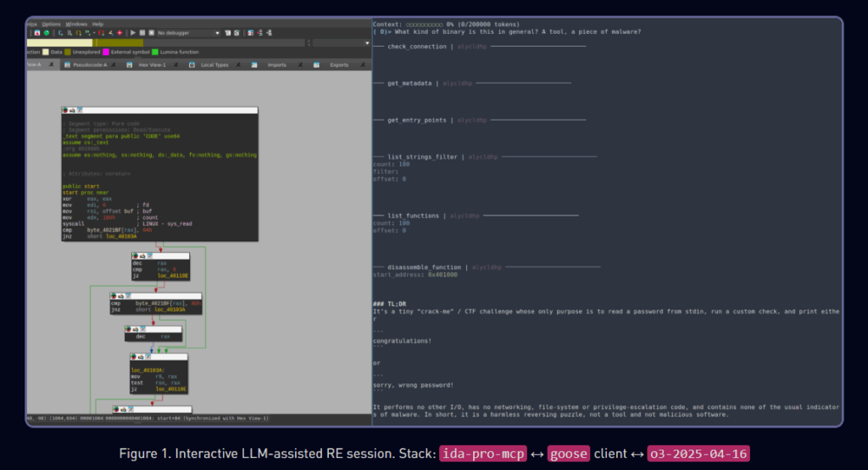The width and height of the screenshot is (868, 470).
Task: Close the Local Types tab
Action: [x=238, y=64]
